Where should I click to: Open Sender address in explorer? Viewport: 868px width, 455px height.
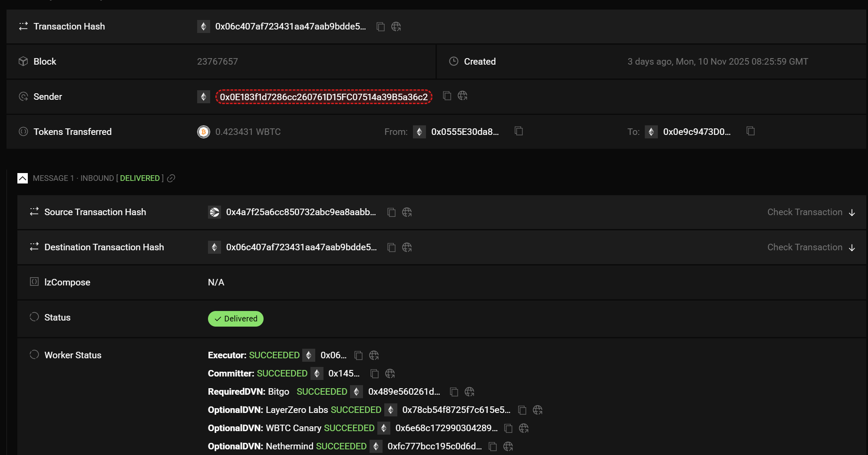coord(462,96)
